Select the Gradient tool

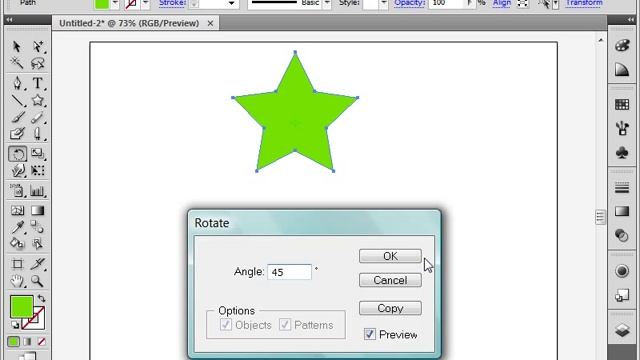click(38, 211)
